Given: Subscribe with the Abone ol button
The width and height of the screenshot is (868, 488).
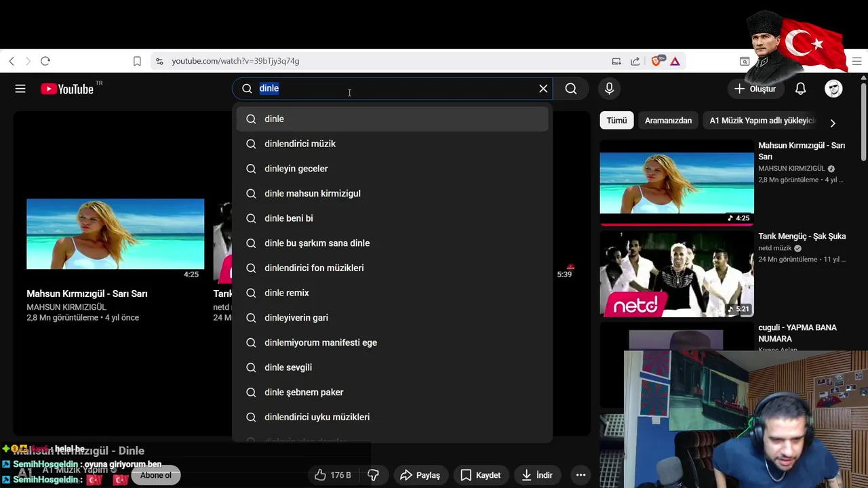Looking at the screenshot, I should [156, 475].
